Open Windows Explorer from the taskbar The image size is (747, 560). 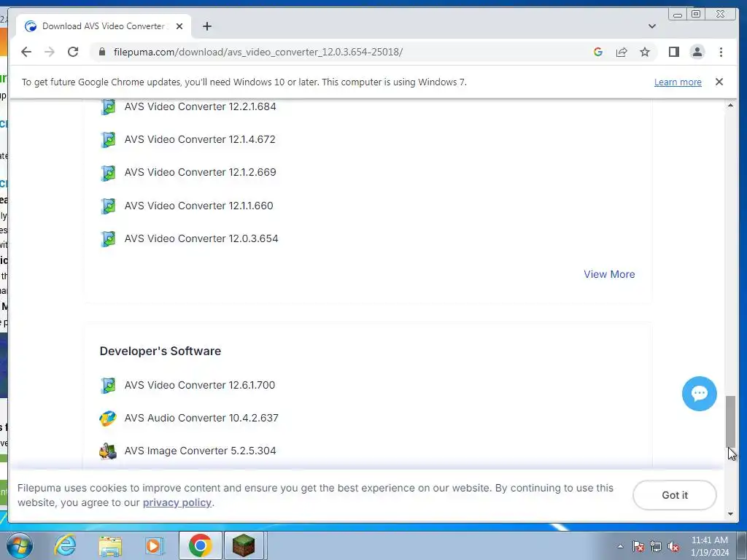(110, 545)
